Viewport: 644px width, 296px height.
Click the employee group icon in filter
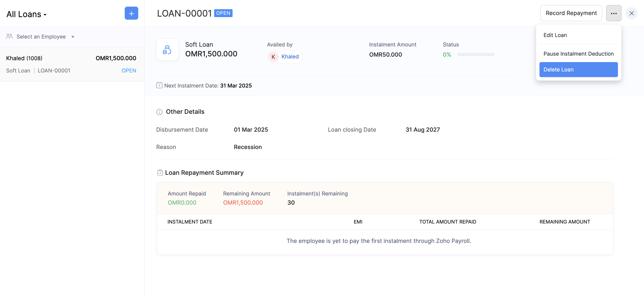coord(9,36)
